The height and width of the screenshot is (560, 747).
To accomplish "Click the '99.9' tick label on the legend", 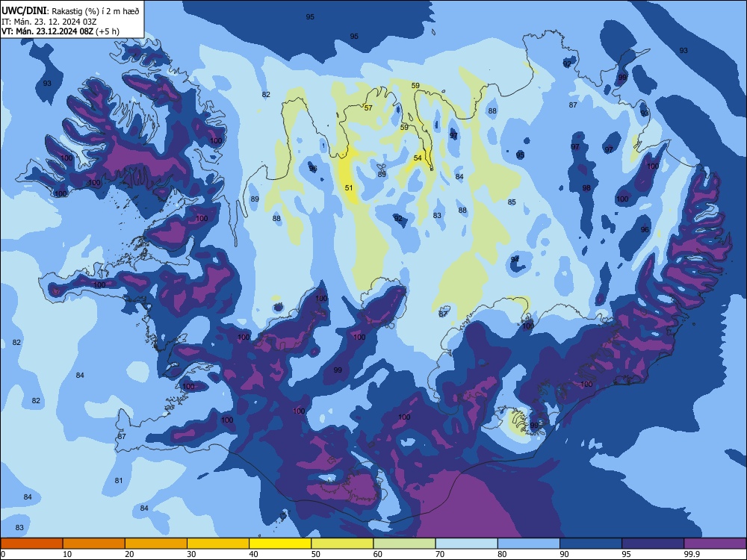I will click(x=691, y=554).
